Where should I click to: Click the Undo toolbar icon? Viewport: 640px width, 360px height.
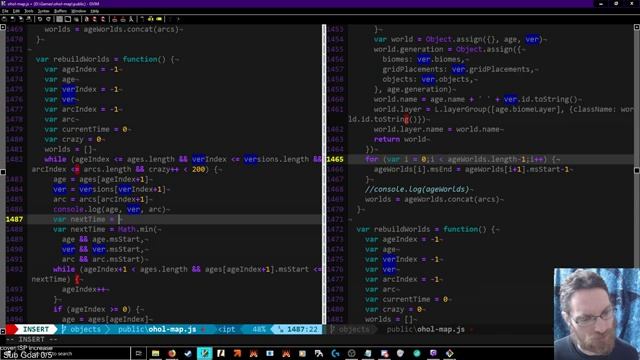pyautogui.click(x=40, y=19)
